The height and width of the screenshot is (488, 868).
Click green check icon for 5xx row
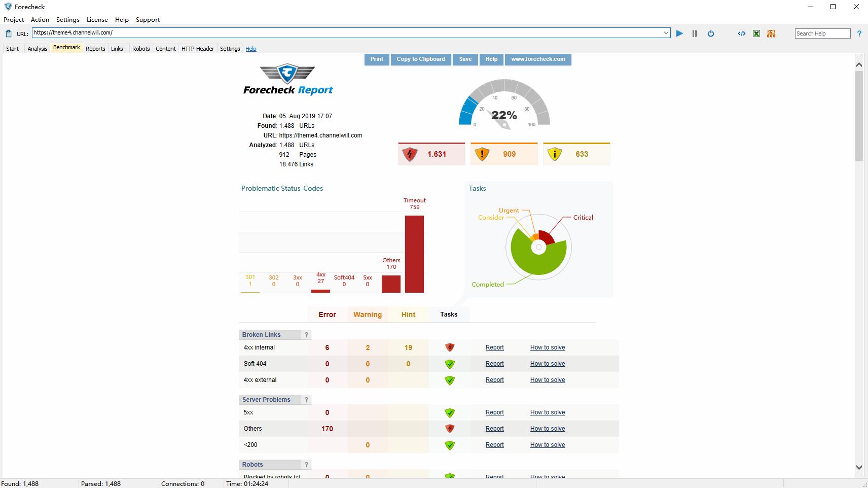[449, 412]
